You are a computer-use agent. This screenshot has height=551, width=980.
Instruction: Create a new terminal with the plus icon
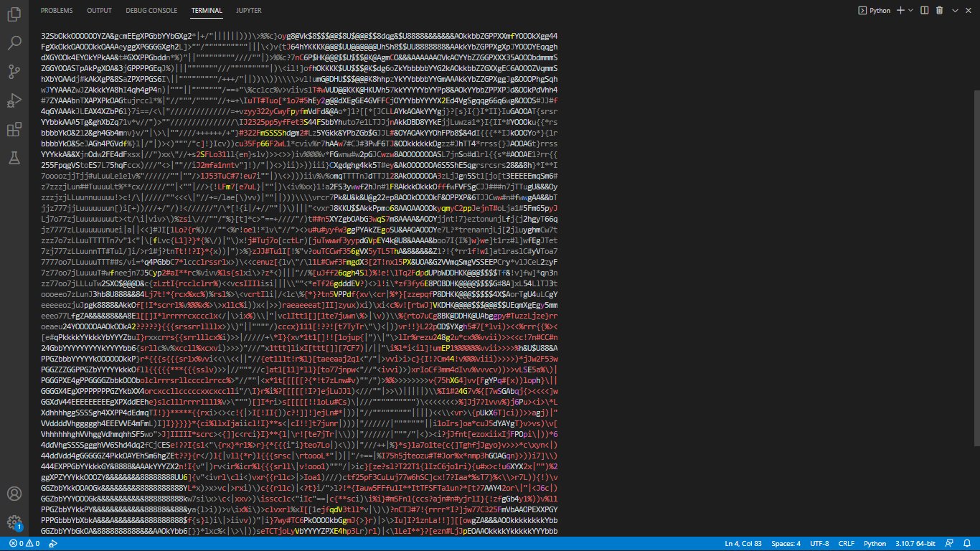click(900, 11)
